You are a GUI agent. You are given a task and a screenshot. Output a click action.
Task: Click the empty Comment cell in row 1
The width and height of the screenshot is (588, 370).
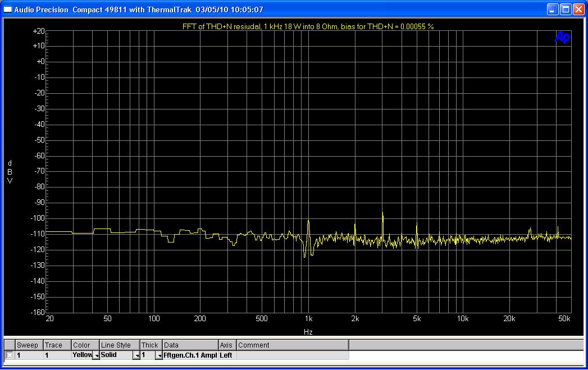pos(293,355)
